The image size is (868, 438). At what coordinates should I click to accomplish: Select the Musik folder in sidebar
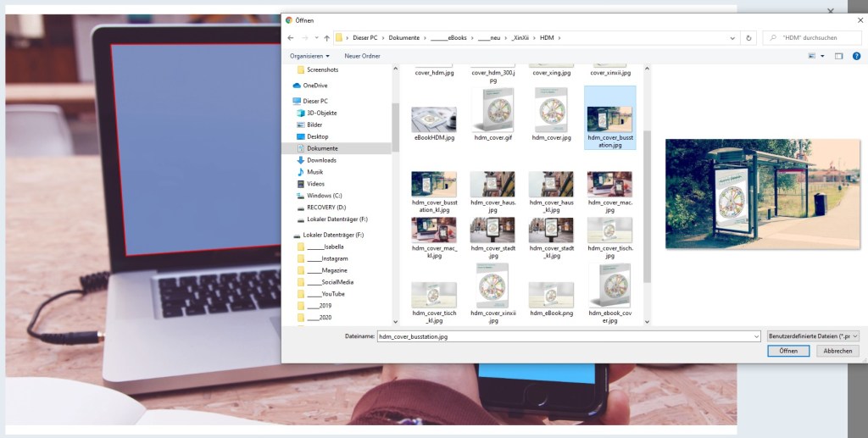coord(314,172)
